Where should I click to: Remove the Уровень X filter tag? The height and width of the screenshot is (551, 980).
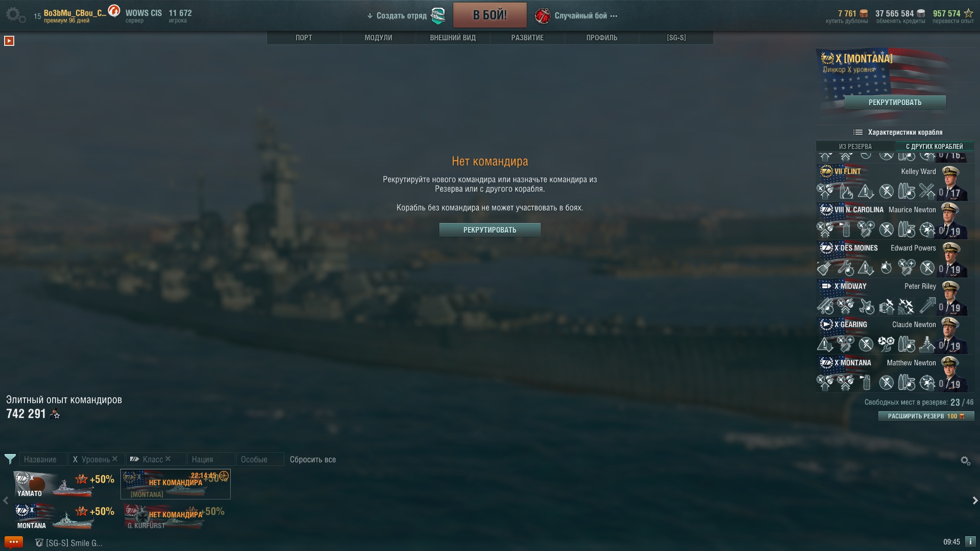pos(115,459)
